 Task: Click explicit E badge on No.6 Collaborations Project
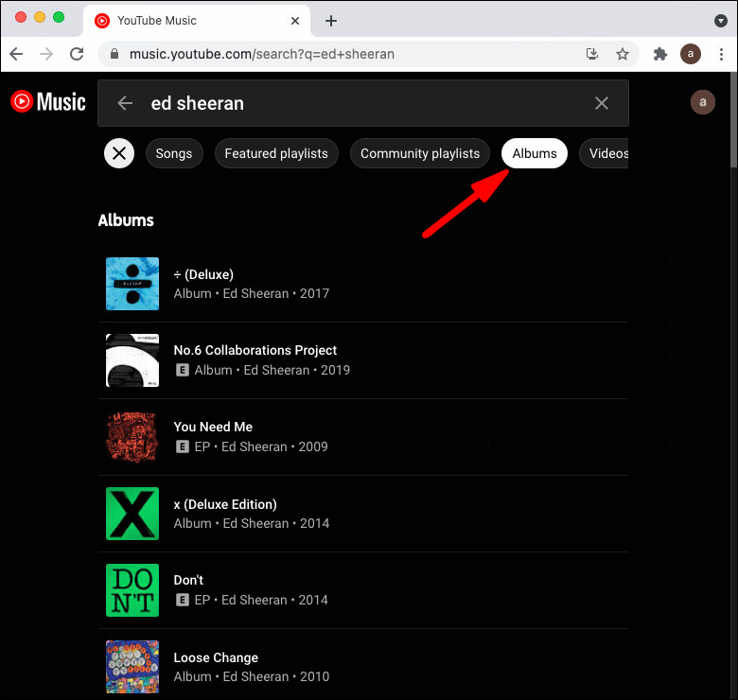[x=183, y=370]
